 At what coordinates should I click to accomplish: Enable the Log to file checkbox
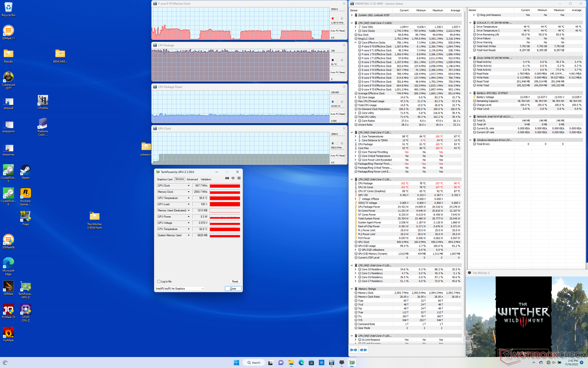tap(159, 282)
